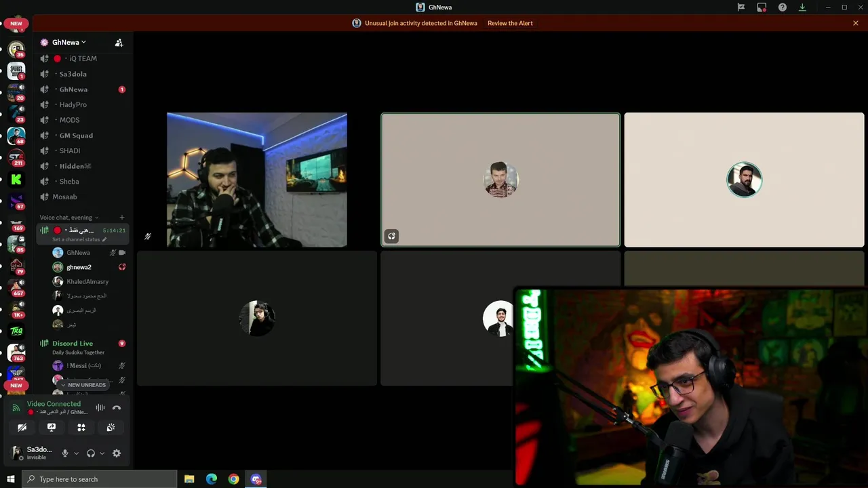Click the help question mark icon
The height and width of the screenshot is (488, 868).
(783, 7)
